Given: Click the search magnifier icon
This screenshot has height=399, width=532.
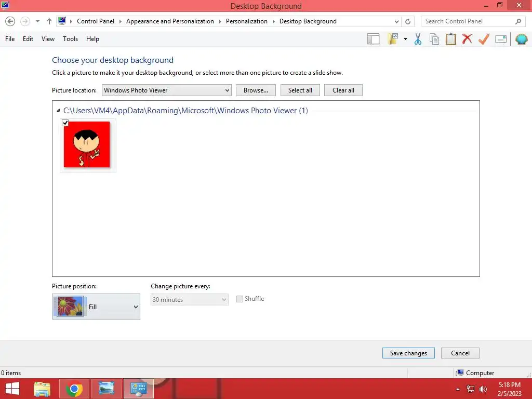Looking at the screenshot, I should coord(518,21).
